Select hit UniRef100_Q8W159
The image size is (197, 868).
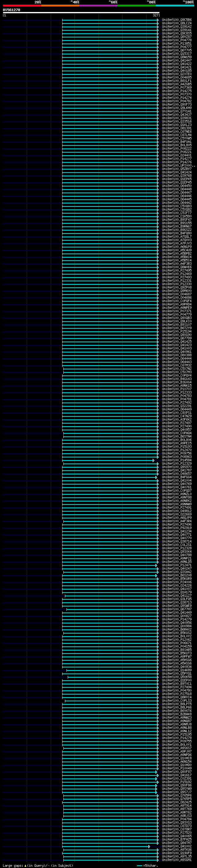click(x=176, y=57)
